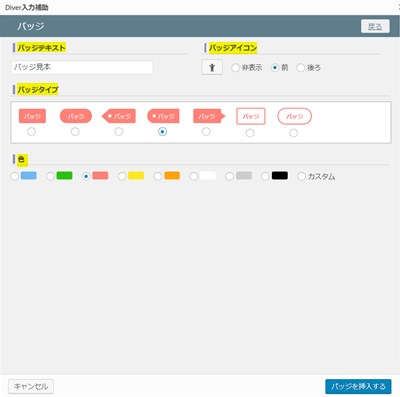Screen dimensions: 400x397
Task: Choose the rounded pill badge type
Action: coord(75,132)
